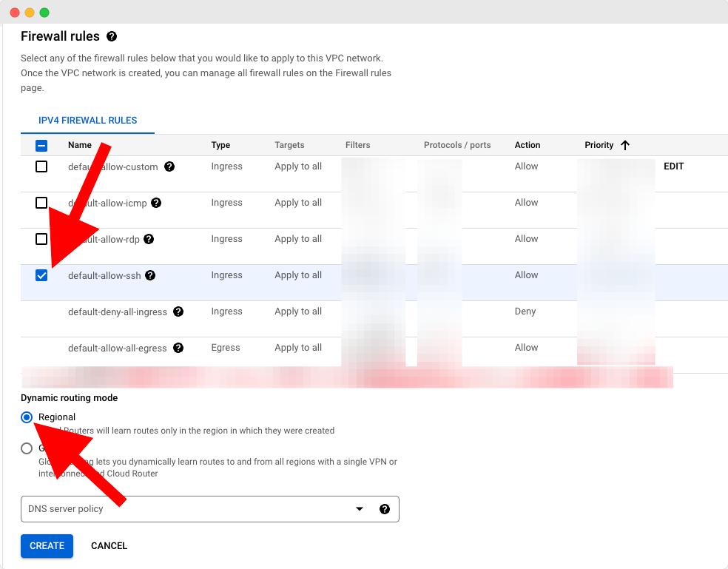Click help icon beside default-allow-rdp
Image resolution: width=728 pixels, height=569 pixels.
click(149, 239)
